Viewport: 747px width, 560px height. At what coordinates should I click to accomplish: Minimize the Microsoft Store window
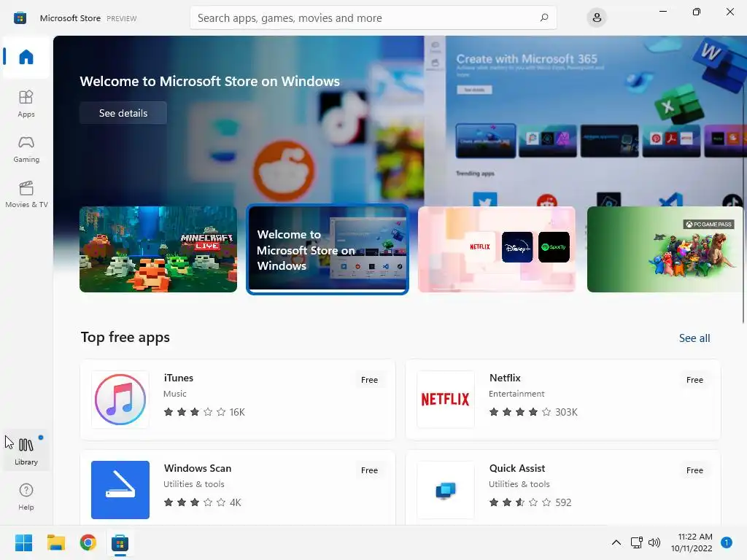coord(662,12)
